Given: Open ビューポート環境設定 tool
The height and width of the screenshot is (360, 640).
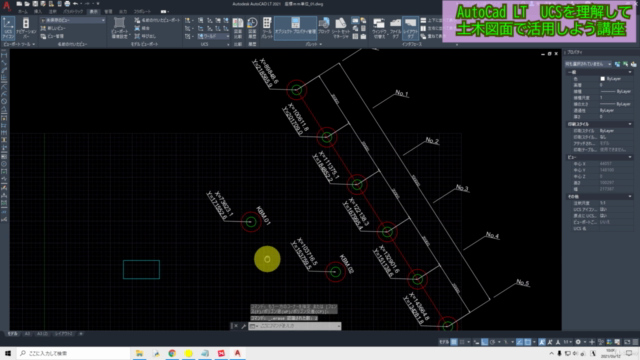Looking at the screenshot, I should tap(119, 28).
